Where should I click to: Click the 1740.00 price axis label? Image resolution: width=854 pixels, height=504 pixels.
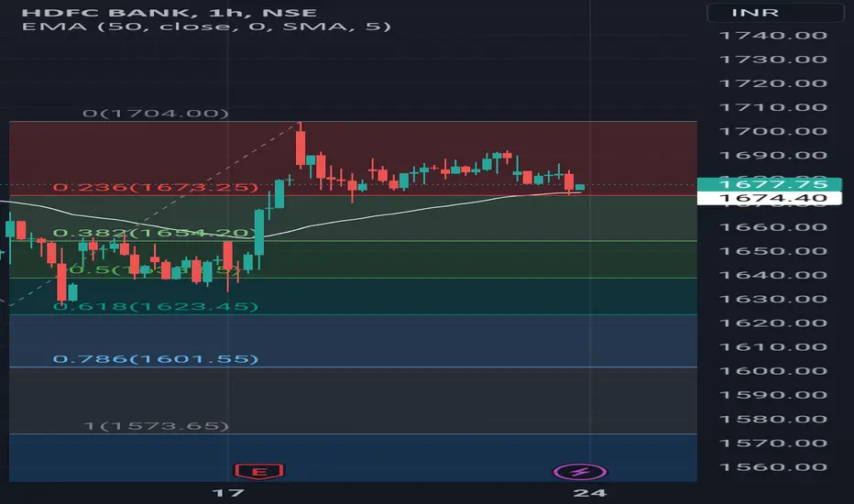[773, 36]
